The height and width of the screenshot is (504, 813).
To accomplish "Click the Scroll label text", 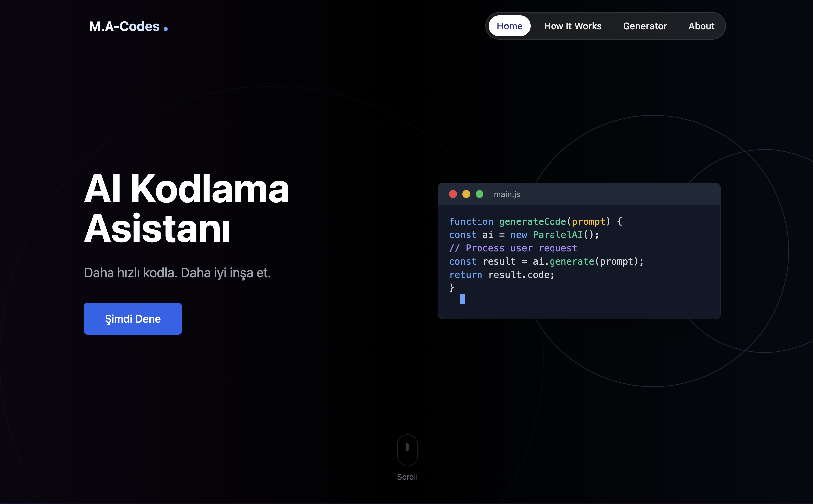I will pos(407,477).
